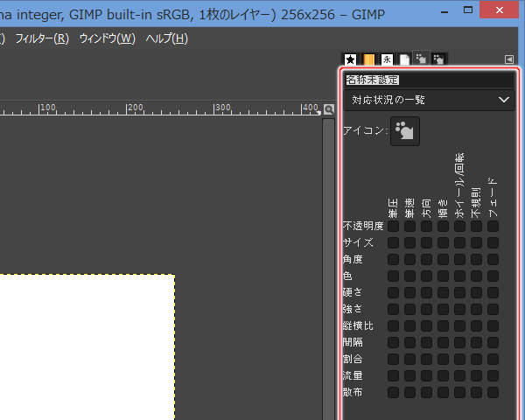525x420 pixels.
Task: Open the dock tab configuration arrow
Action: [509, 59]
